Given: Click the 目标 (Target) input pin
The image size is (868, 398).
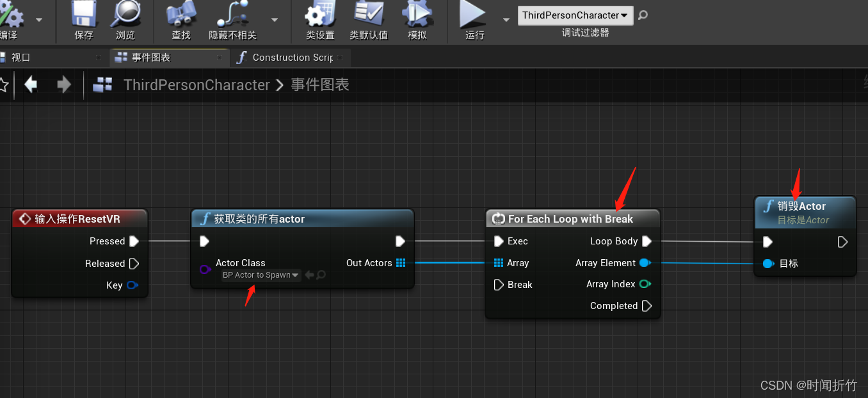Looking at the screenshot, I should point(768,264).
